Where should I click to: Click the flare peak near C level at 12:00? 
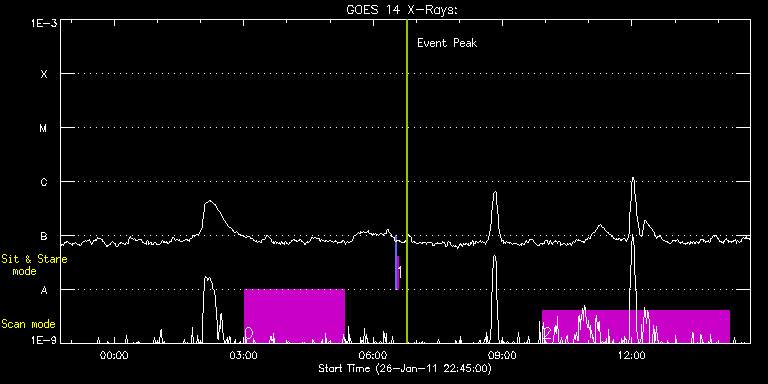[x=633, y=179]
